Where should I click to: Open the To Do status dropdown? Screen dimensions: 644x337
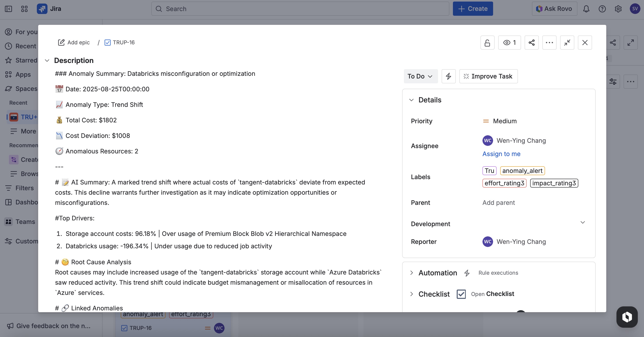click(421, 76)
